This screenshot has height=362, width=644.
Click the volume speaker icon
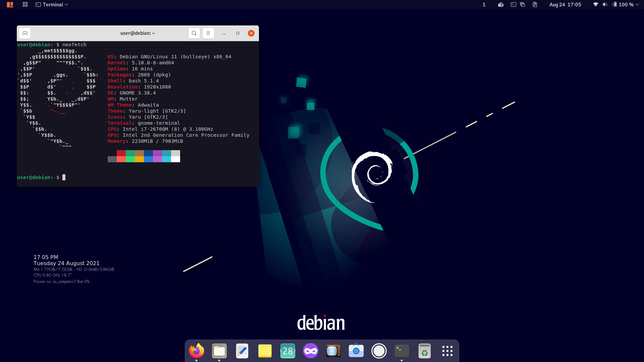(605, 5)
